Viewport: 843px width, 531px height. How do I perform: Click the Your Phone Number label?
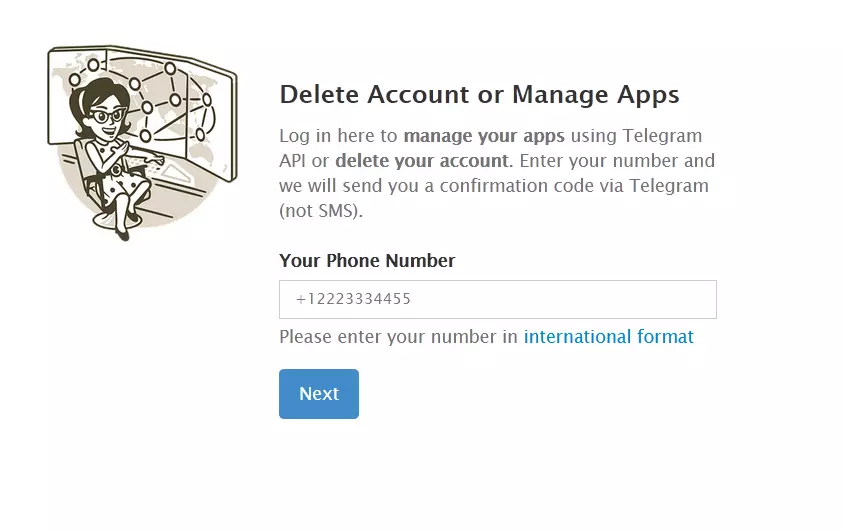pyautogui.click(x=367, y=261)
